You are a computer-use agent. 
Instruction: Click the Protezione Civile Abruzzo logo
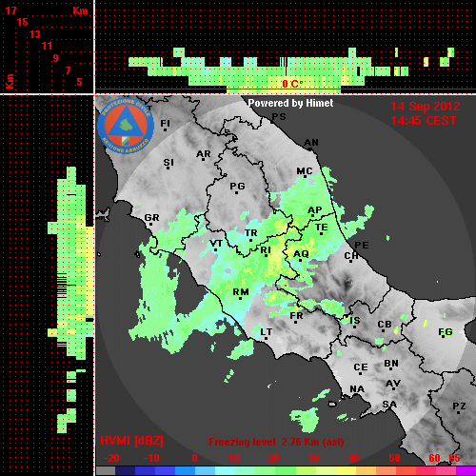[x=126, y=127]
